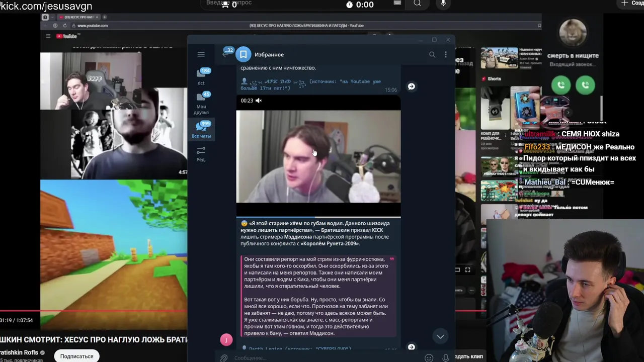Click the YouTube video title under the player
644x362 pixels.
click(94, 340)
